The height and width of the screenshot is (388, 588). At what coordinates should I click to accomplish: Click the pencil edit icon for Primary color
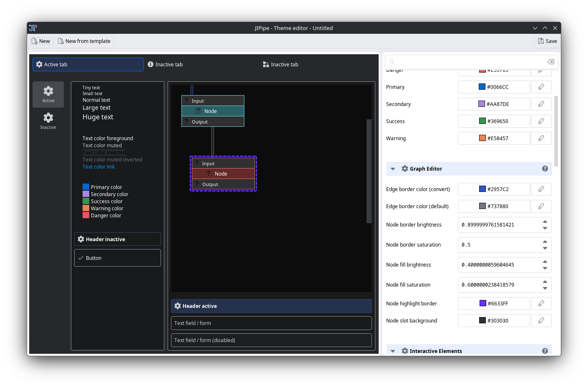(x=541, y=87)
